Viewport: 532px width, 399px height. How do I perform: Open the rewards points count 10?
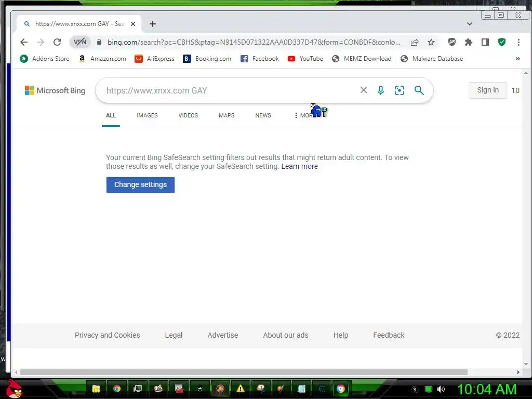click(x=515, y=90)
